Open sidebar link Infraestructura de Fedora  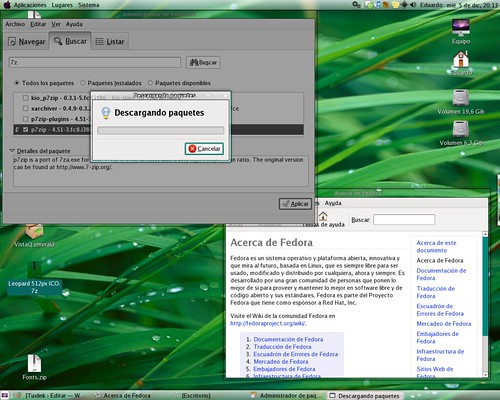(440, 355)
